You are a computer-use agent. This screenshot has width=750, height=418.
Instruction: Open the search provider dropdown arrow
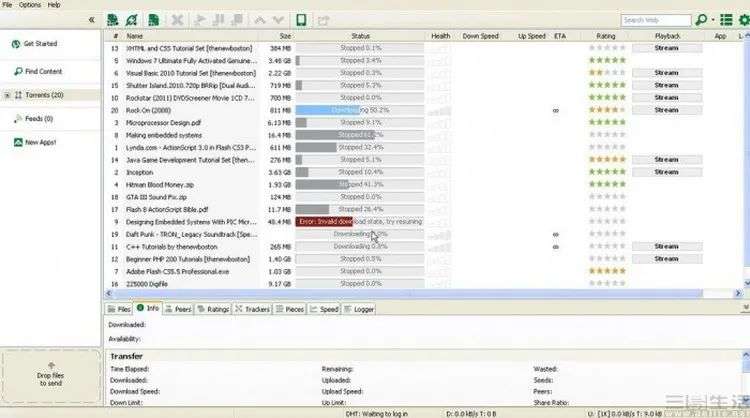coord(713,20)
